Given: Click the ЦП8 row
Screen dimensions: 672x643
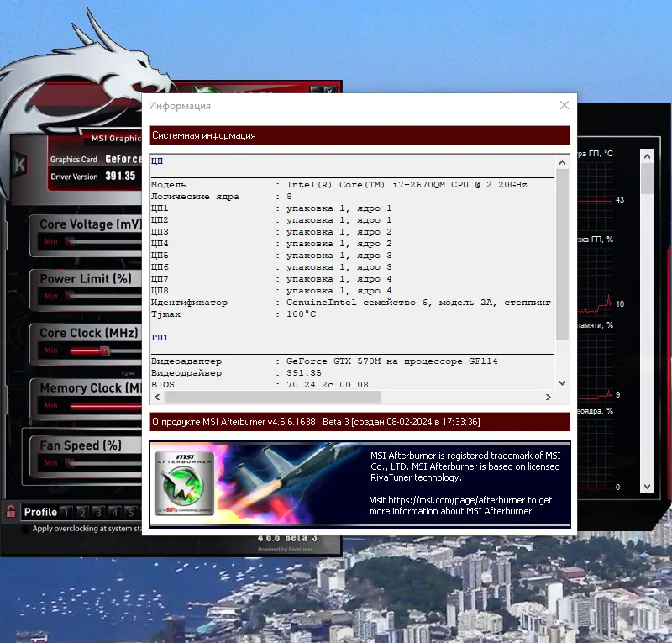Looking at the screenshot, I should (352, 291).
